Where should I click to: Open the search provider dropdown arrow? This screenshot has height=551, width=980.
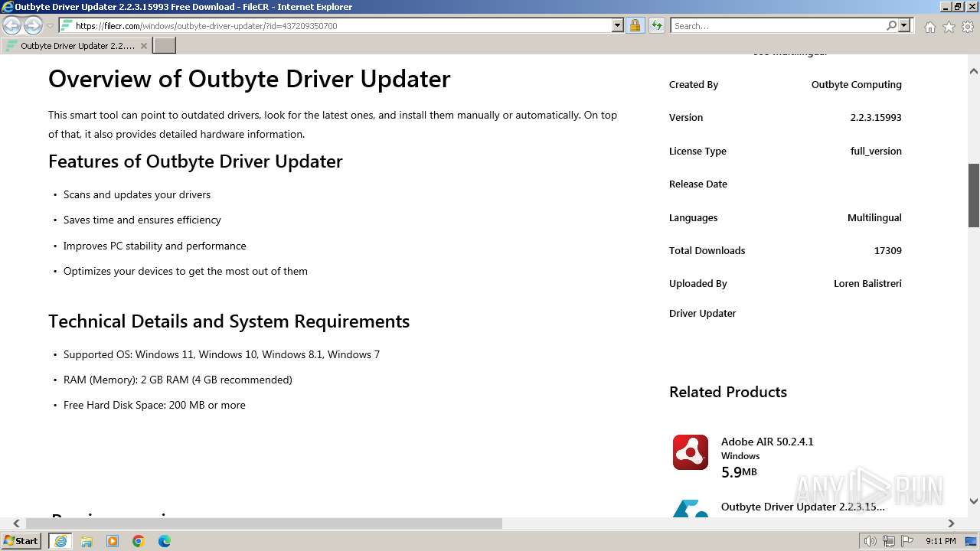pos(904,25)
